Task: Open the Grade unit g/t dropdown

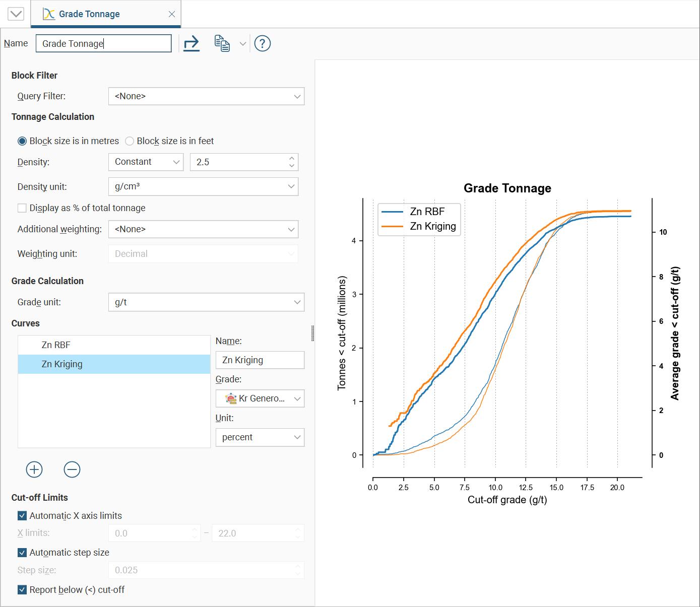Action: [206, 302]
